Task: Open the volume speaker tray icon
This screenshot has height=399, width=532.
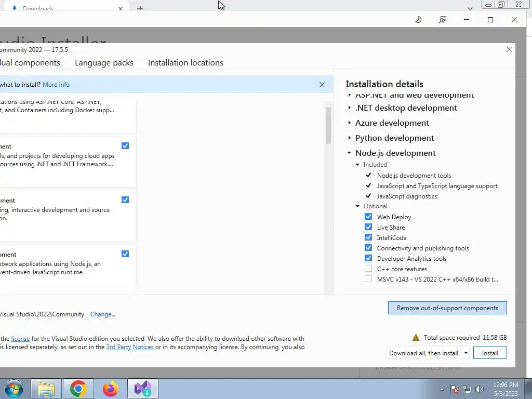Action: point(480,389)
